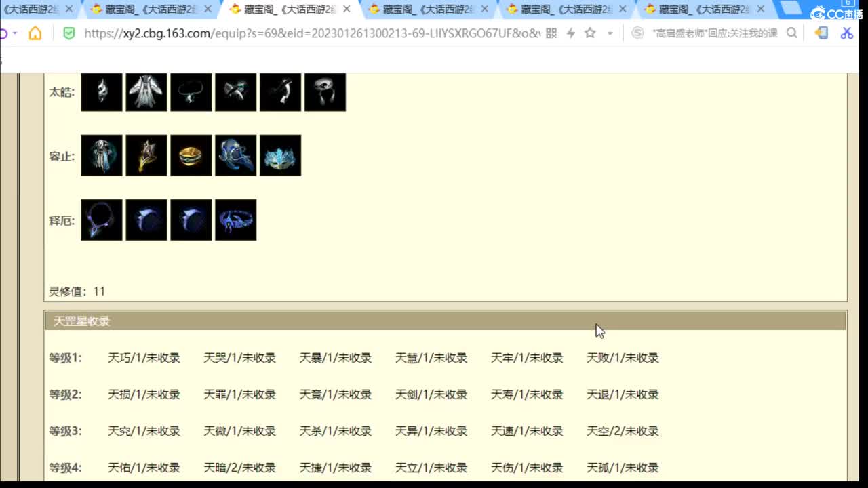
Task: Click the 容止: row label
Action: pyautogui.click(x=62, y=157)
